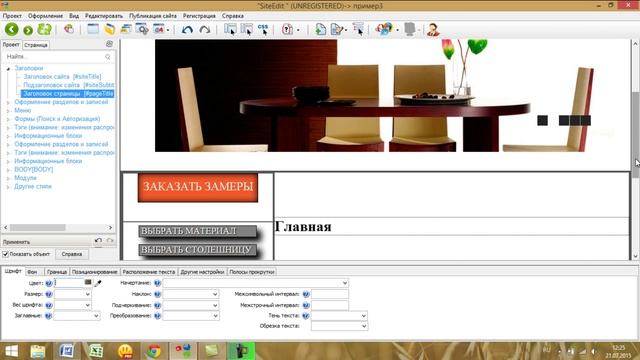Click help icon next to Тень текста
Viewport: 640px width, 360px height.
coord(306,316)
